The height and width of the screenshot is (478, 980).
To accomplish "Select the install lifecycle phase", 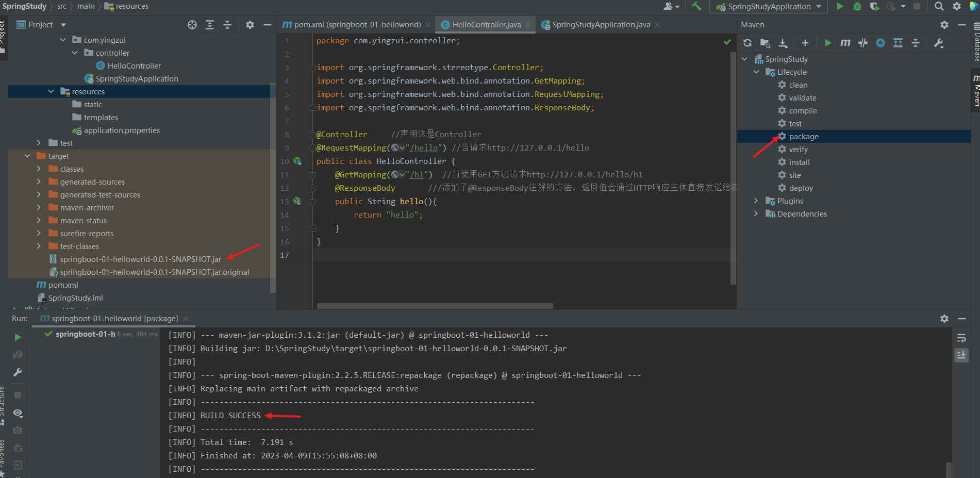I will [799, 162].
